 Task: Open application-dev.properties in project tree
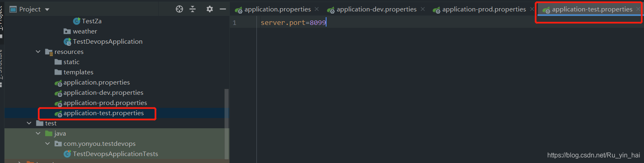(x=103, y=92)
